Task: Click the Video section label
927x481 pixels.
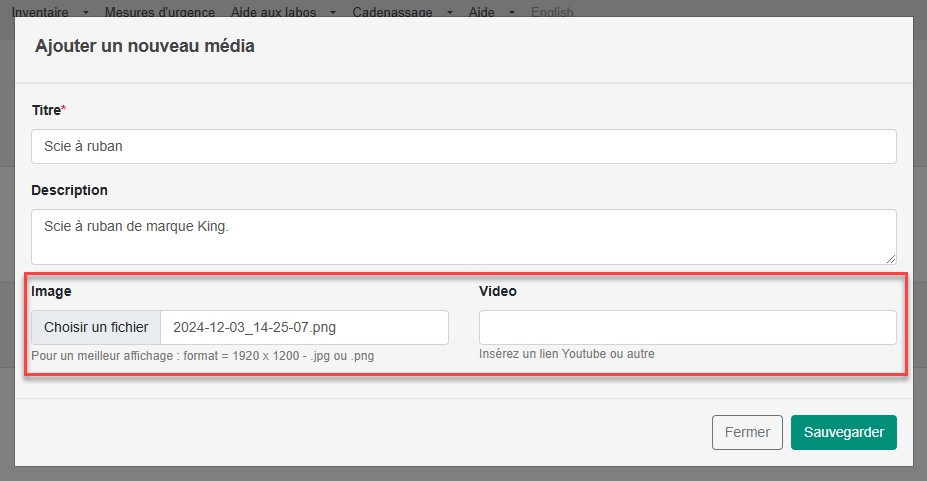Action: (x=497, y=291)
